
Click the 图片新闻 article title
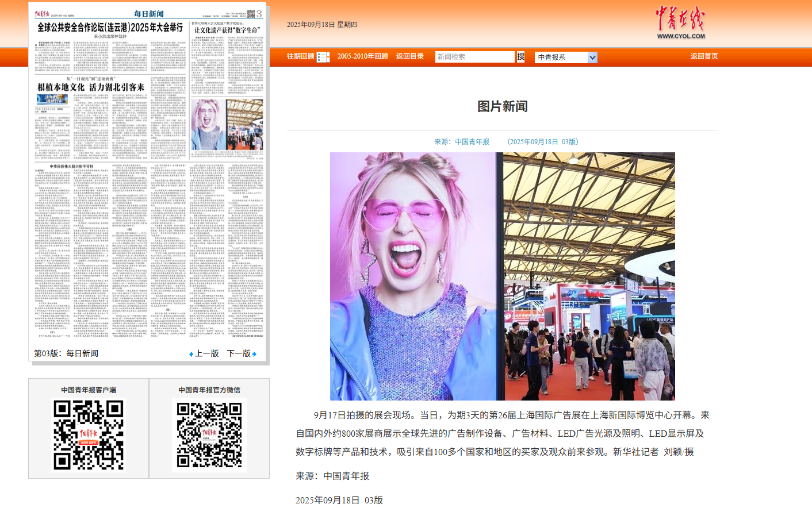(503, 106)
